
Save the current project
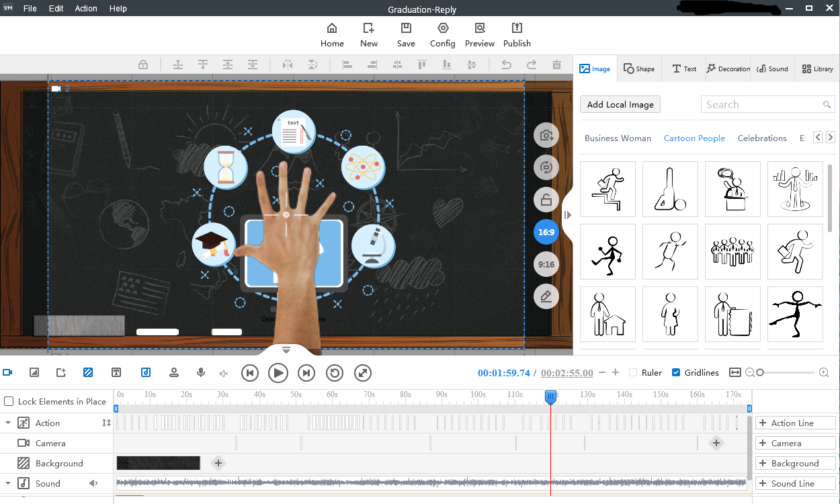pos(406,35)
